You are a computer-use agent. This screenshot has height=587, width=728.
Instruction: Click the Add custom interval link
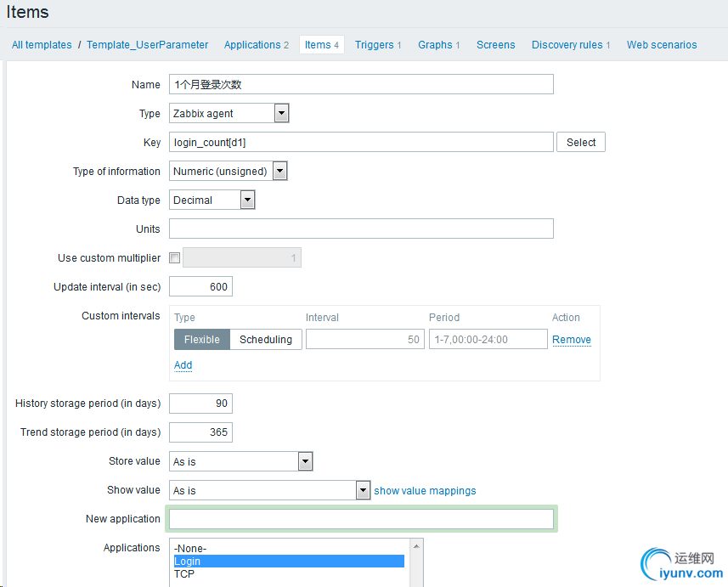(x=183, y=365)
